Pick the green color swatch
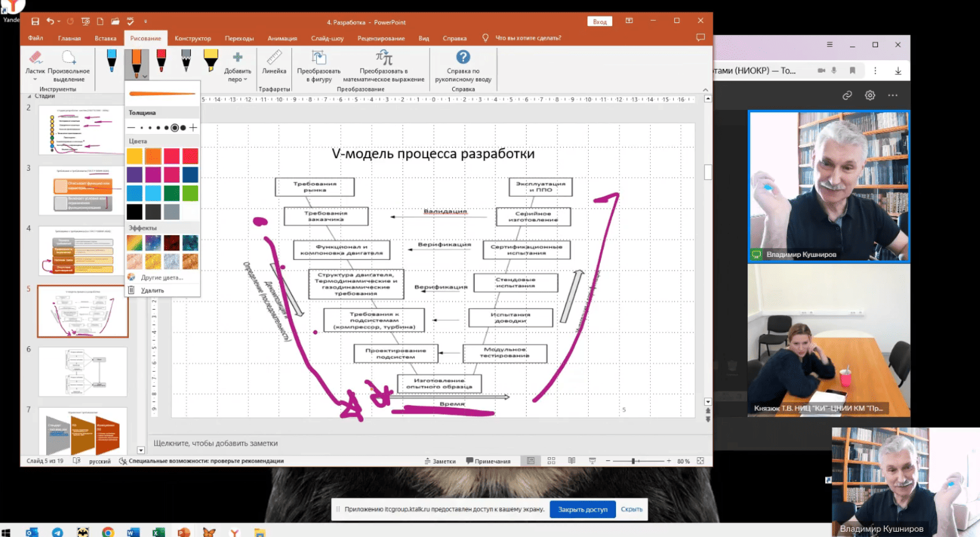980x537 pixels. (x=172, y=193)
